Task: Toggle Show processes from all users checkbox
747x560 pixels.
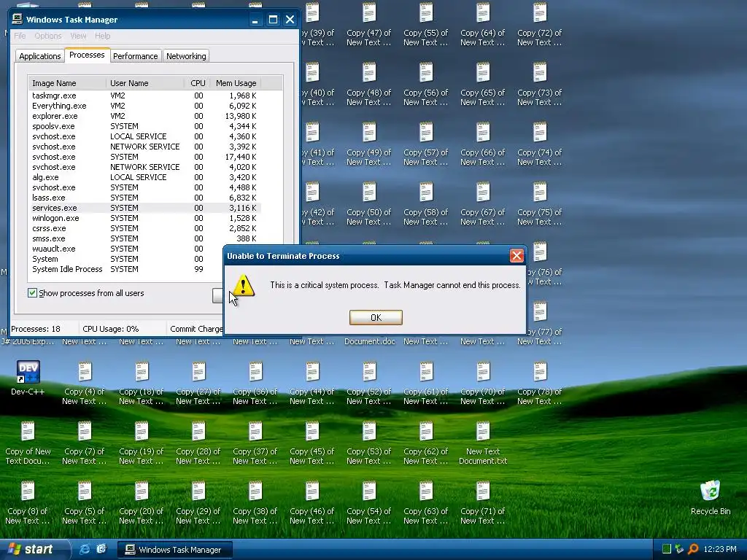Action: [32, 293]
